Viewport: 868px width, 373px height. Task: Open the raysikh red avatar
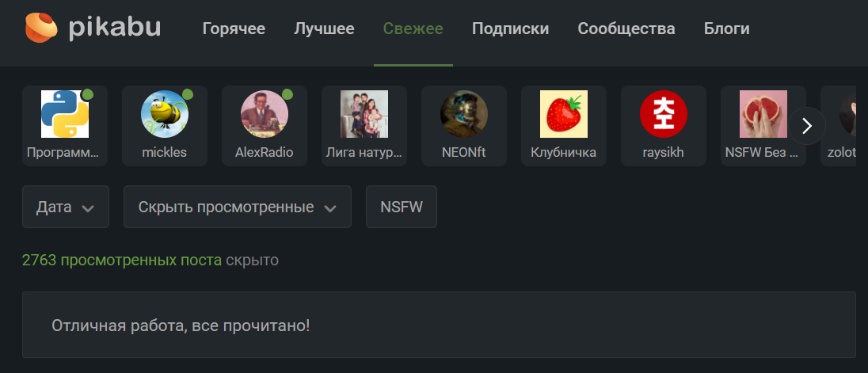tap(663, 114)
